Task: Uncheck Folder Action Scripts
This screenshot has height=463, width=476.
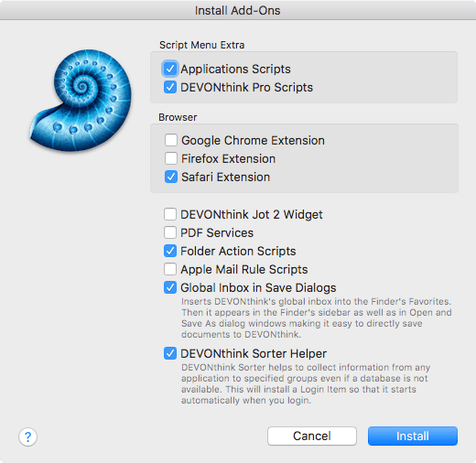Action: tap(170, 251)
